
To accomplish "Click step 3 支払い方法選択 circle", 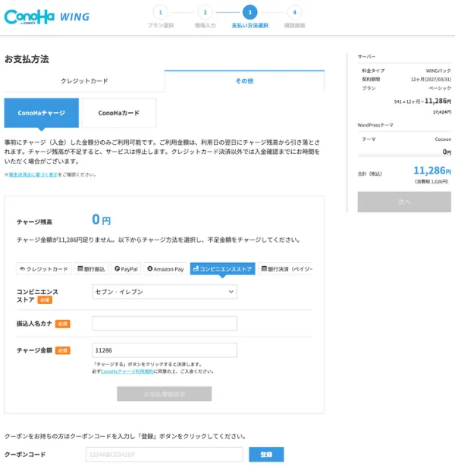I will 249,12.
